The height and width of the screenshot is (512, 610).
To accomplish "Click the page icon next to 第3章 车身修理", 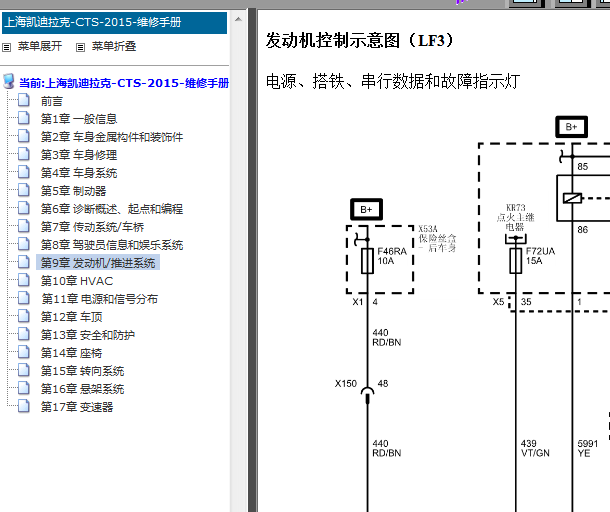I will click(24, 154).
